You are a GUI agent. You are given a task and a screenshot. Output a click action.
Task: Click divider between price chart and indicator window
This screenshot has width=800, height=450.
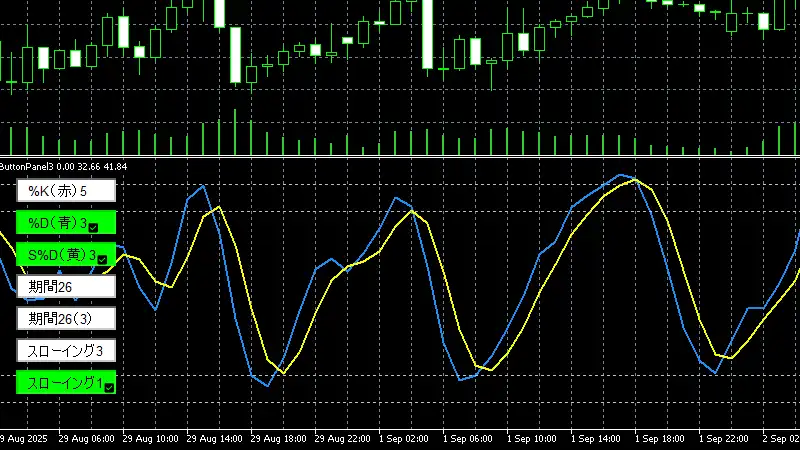click(x=400, y=157)
